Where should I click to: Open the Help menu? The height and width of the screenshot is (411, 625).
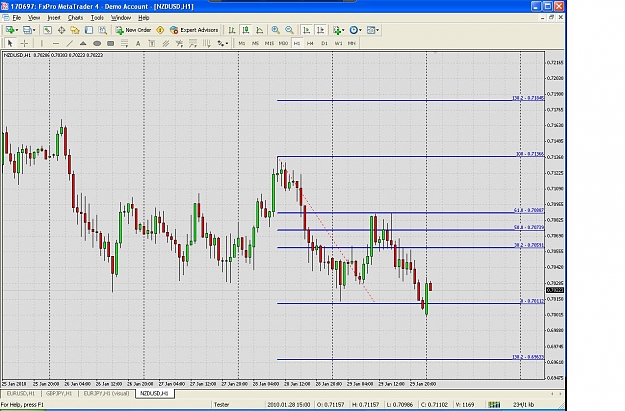click(143, 18)
